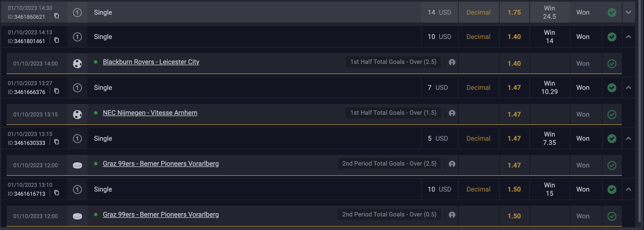The image size is (644, 230).
Task: Click stats icon beside NEC Nijmegen market
Action: point(452,113)
